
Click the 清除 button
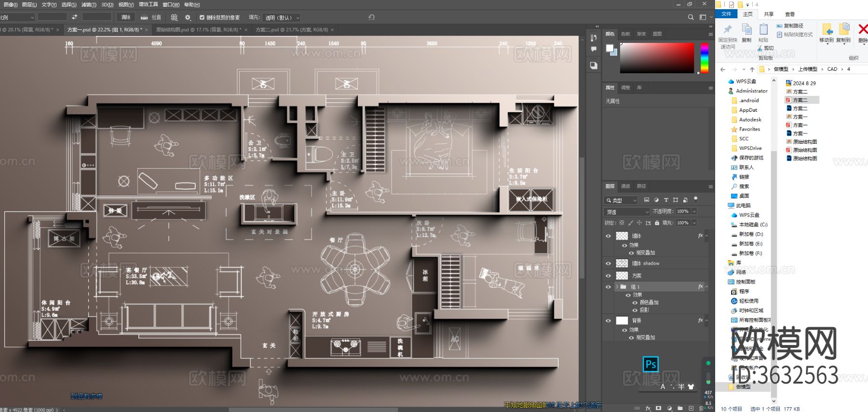tap(126, 17)
